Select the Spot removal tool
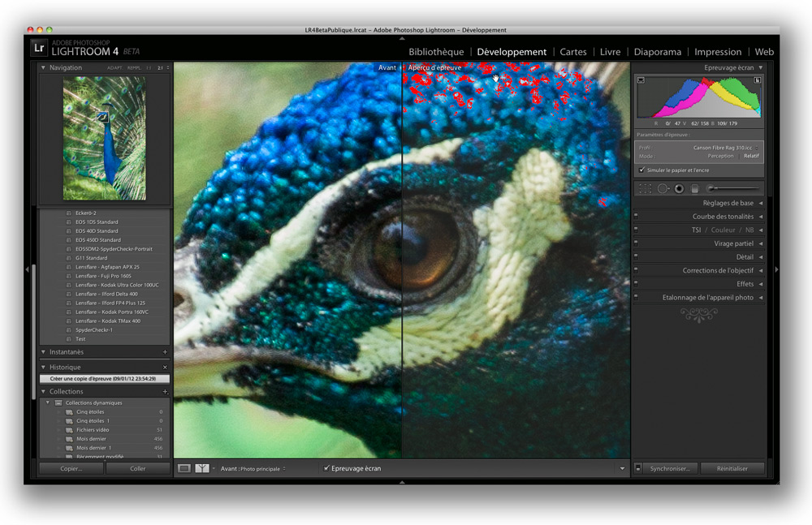This screenshot has height=525, width=812. pyautogui.click(x=663, y=189)
